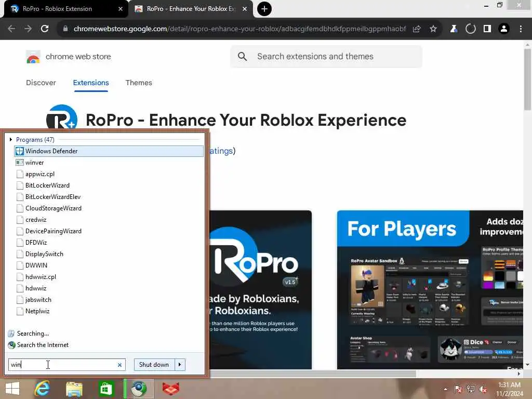This screenshot has width=532, height=399.
Task: Open the Chrome labs flask icon
Action: [454, 29]
